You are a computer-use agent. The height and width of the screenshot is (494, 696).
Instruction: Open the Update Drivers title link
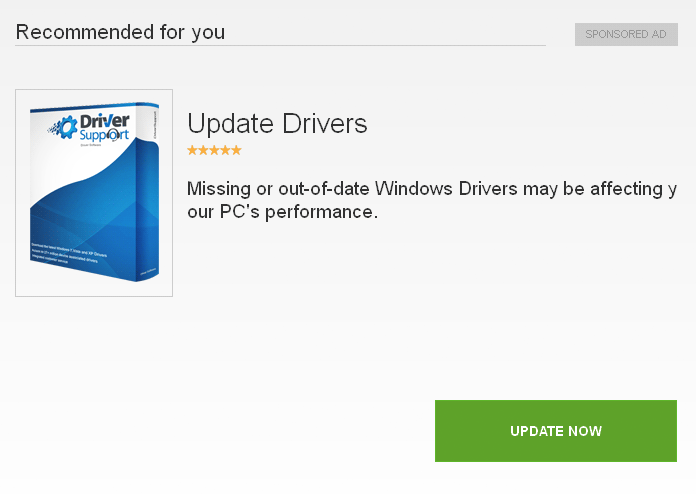[277, 123]
